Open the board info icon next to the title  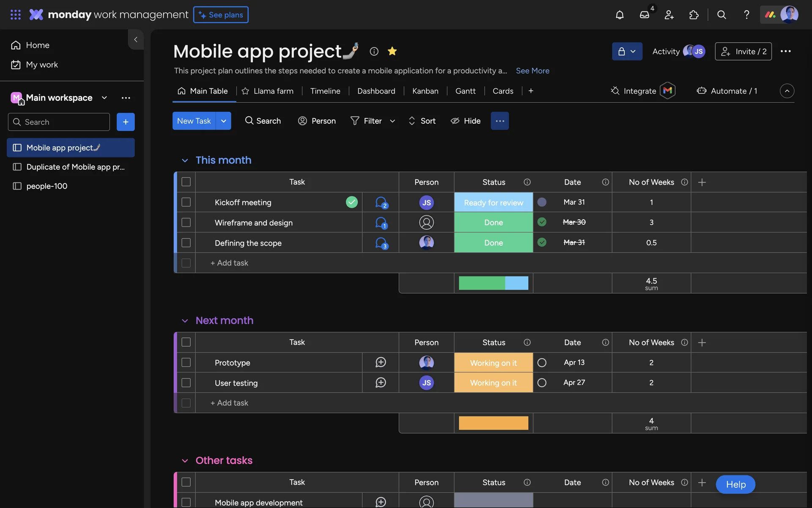tap(374, 51)
